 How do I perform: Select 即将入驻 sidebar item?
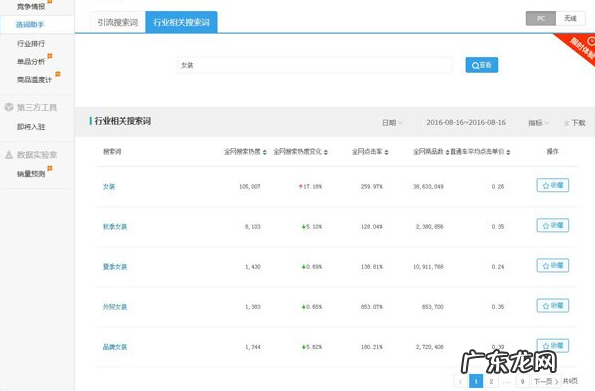31,126
